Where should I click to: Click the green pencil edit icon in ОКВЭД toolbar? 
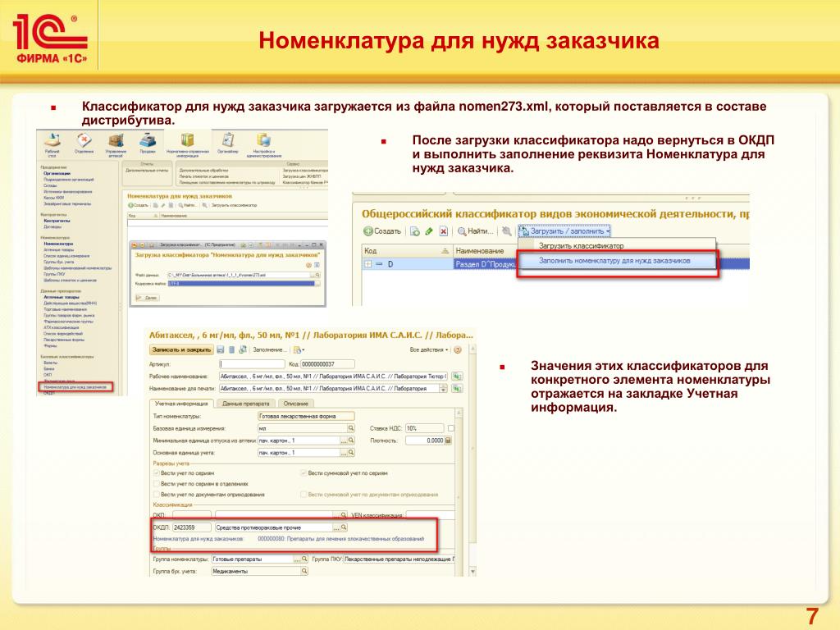[x=429, y=231]
